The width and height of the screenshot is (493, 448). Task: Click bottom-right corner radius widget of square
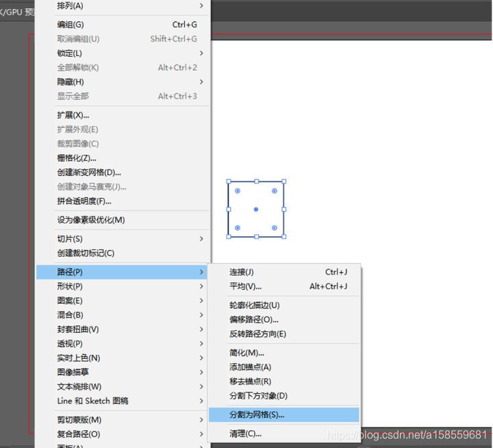(x=275, y=228)
